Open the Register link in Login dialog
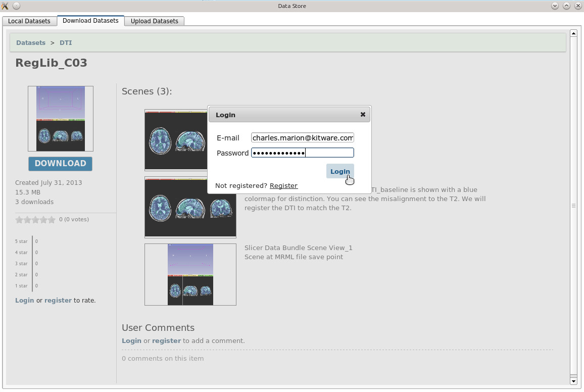584x392 pixels. point(283,186)
